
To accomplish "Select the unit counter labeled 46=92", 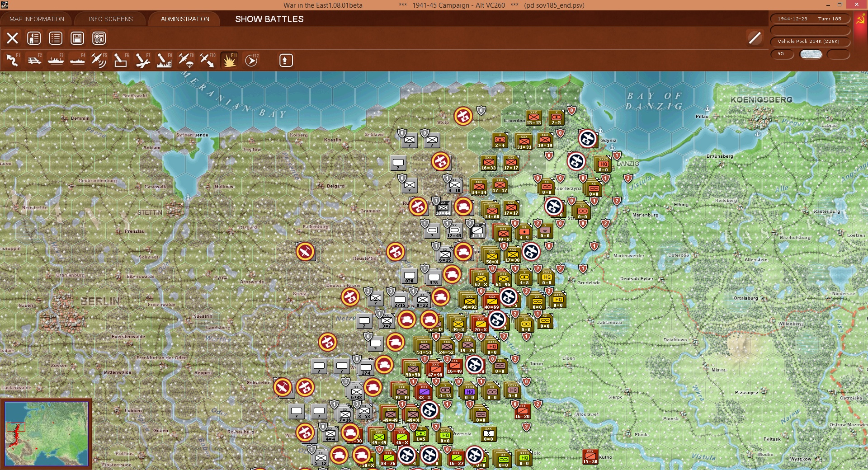I will (469, 301).
